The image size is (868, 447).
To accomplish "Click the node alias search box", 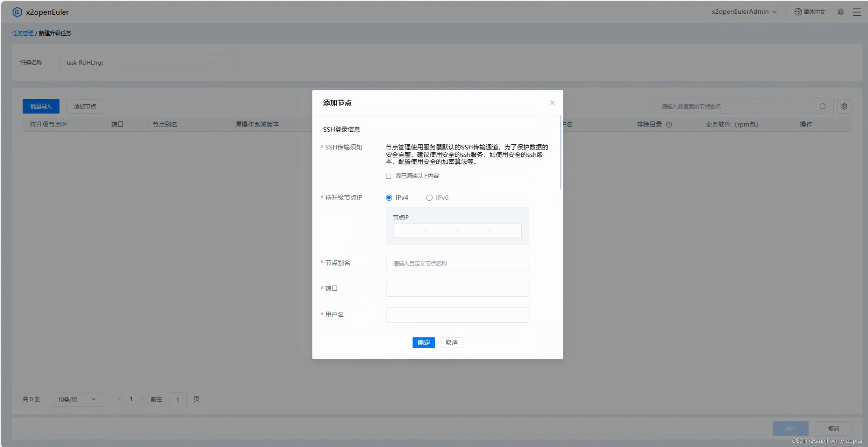I will 744,107.
